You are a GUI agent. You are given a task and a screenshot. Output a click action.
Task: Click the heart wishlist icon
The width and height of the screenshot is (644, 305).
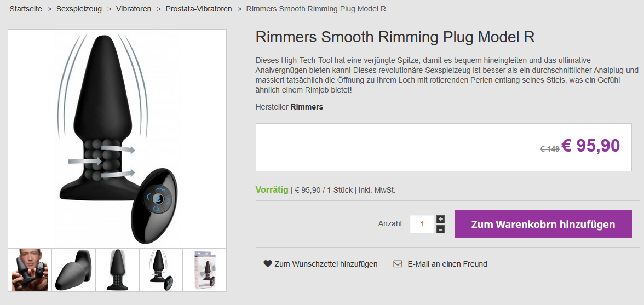(x=267, y=264)
